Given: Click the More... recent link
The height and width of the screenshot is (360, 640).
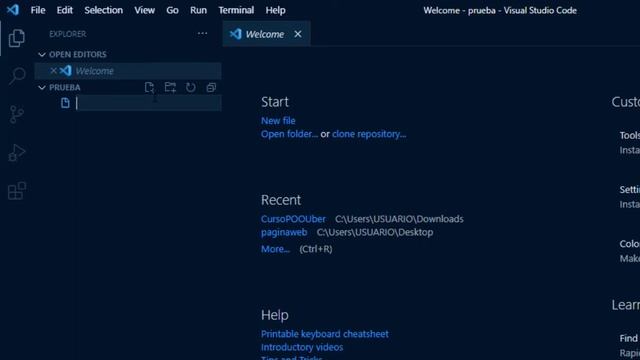Looking at the screenshot, I should 276,249.
